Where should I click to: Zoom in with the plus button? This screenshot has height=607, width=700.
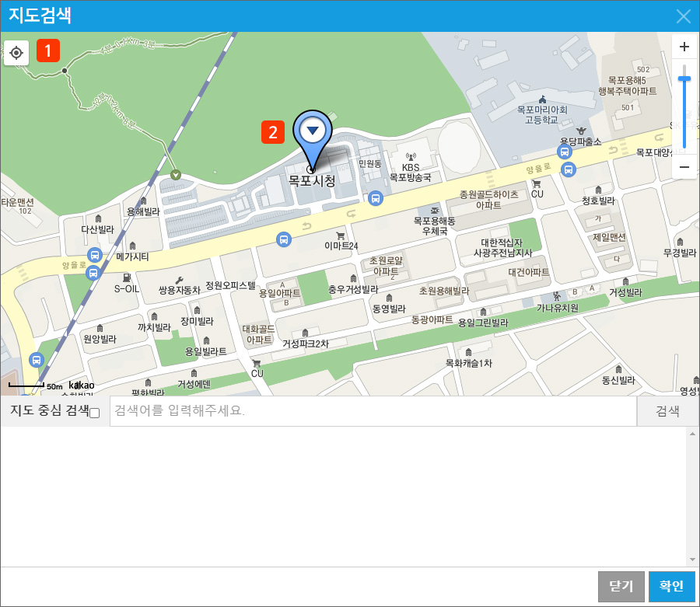pos(684,47)
